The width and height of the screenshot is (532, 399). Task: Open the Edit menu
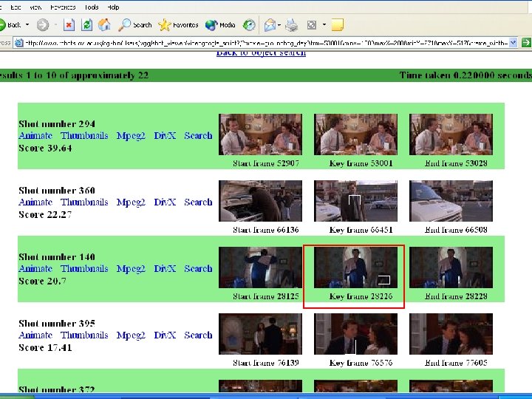16,7
